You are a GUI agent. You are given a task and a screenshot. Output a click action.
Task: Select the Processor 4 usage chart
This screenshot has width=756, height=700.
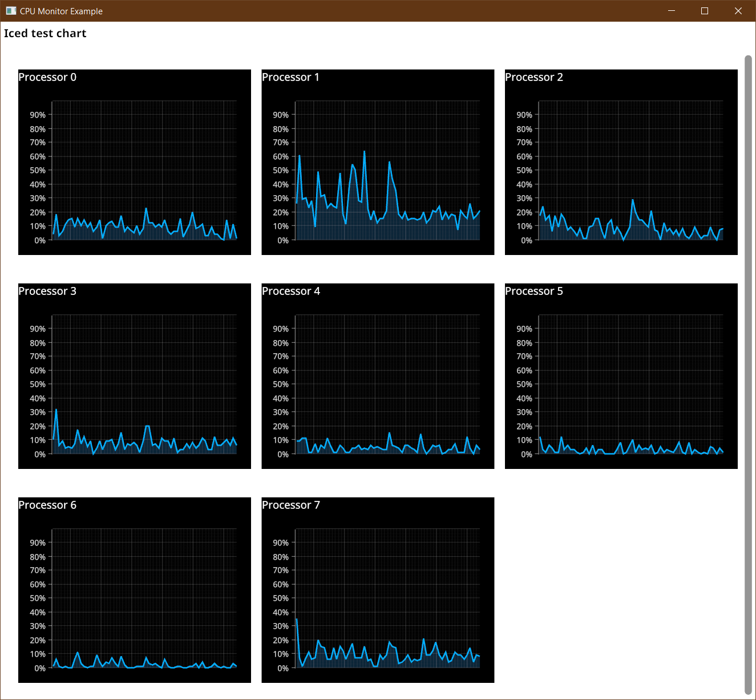[x=377, y=375]
